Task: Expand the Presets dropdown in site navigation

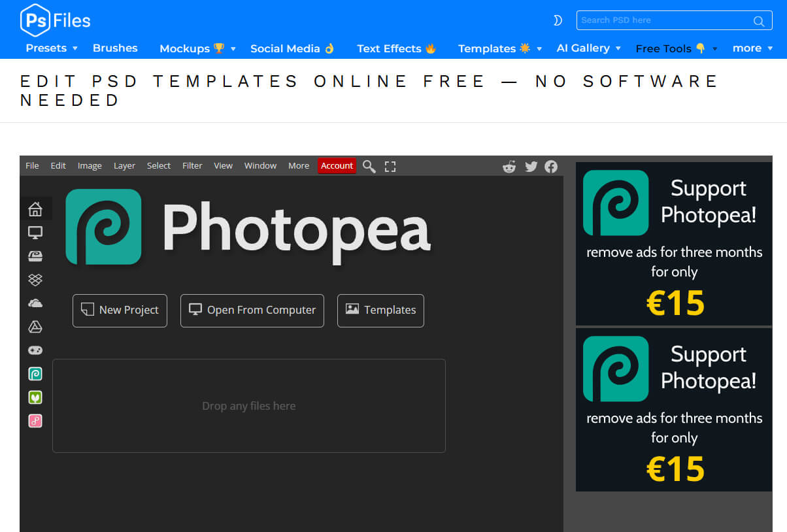Action: point(52,48)
